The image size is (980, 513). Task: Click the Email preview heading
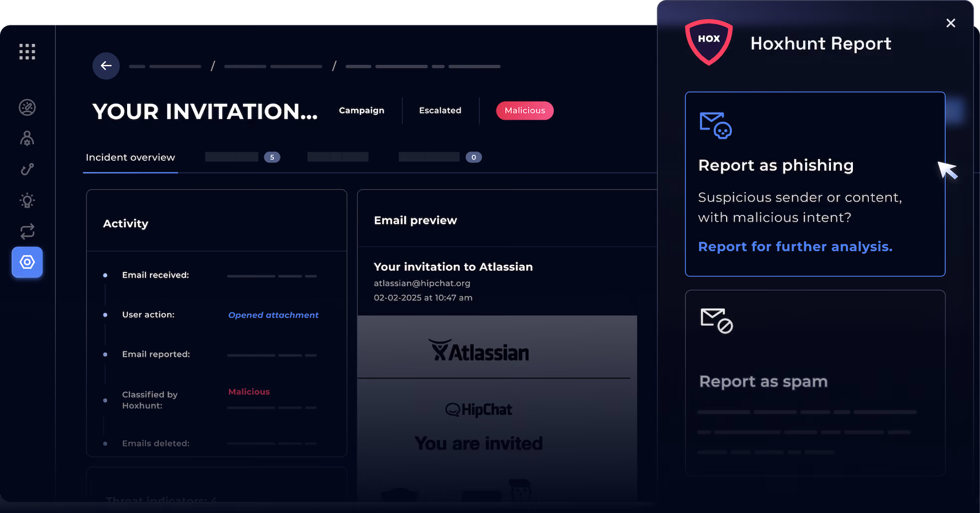point(415,220)
